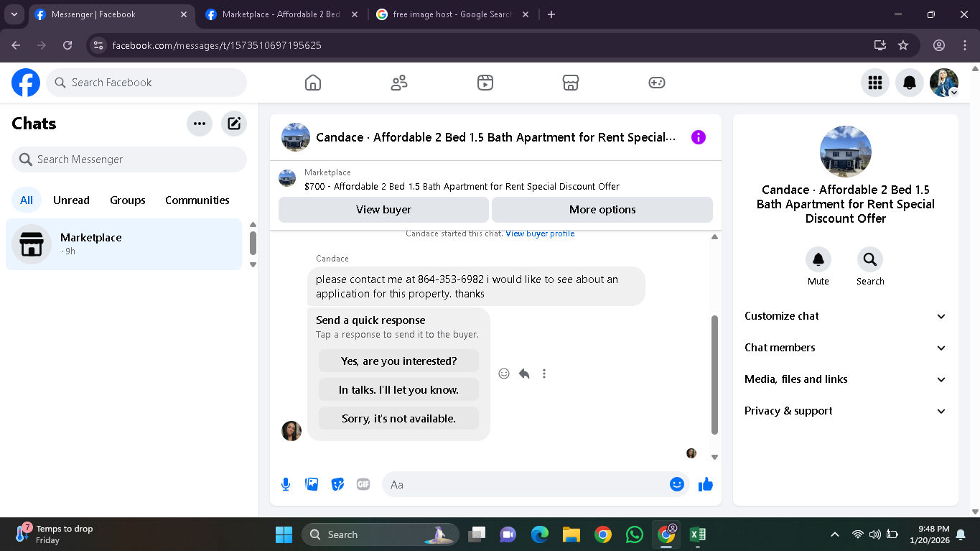The height and width of the screenshot is (551, 980).
Task: Open the Marketplace chat in list
Action: tap(124, 244)
